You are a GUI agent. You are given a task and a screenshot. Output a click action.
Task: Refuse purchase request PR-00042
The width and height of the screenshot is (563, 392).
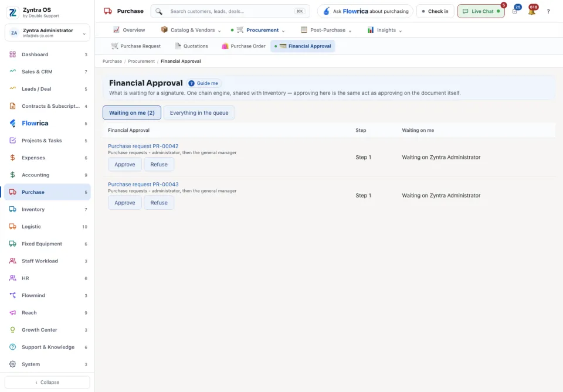[159, 165]
